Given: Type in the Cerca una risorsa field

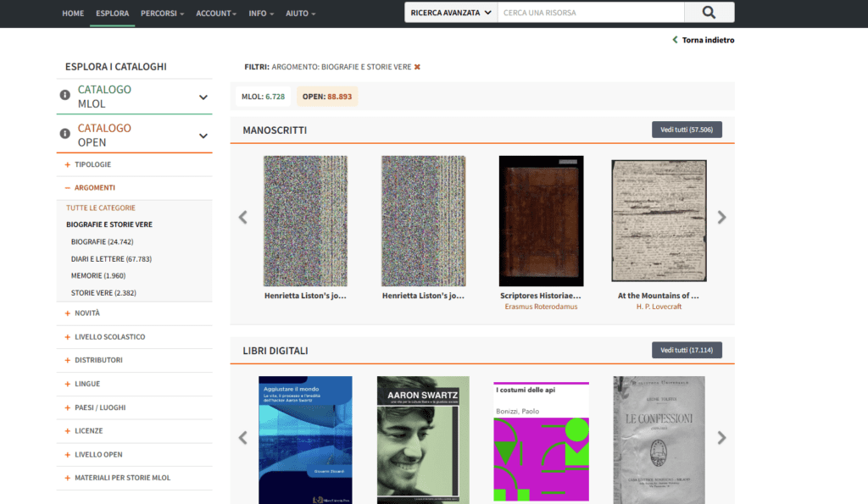Looking at the screenshot, I should pyautogui.click(x=590, y=13).
